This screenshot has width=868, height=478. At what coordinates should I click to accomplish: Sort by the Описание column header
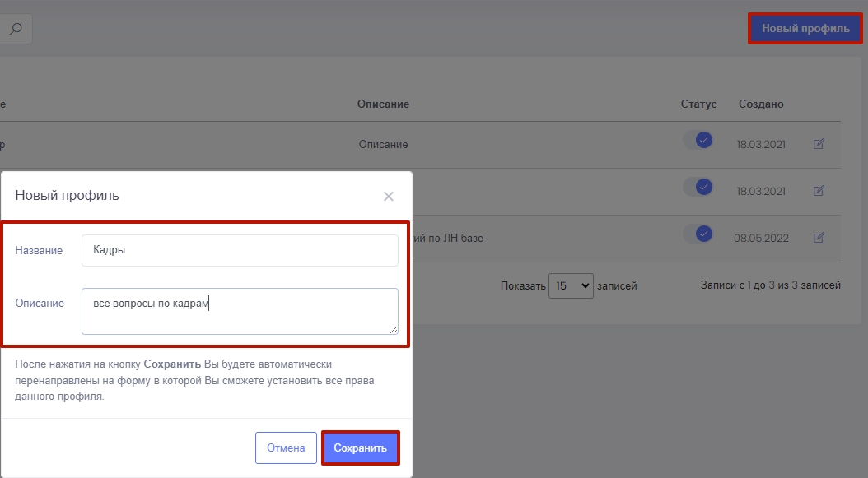pos(383,104)
